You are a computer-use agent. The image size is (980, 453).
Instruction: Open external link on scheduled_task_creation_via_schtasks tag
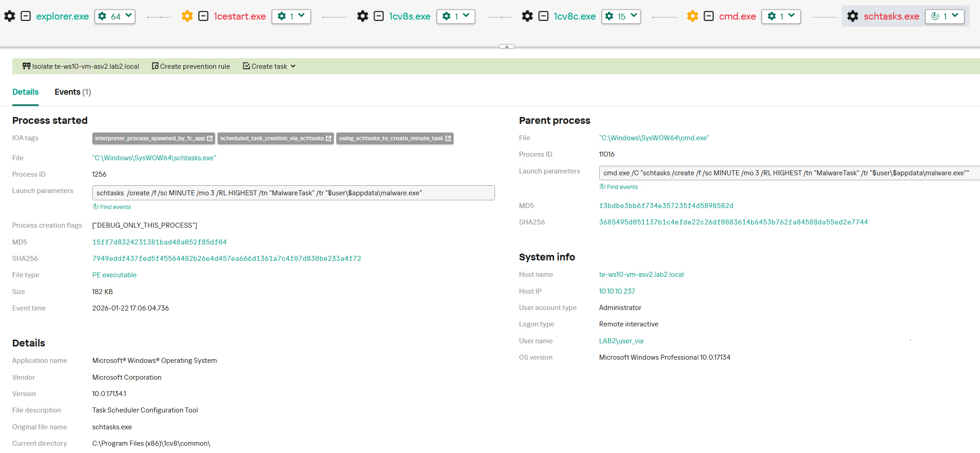click(x=328, y=138)
